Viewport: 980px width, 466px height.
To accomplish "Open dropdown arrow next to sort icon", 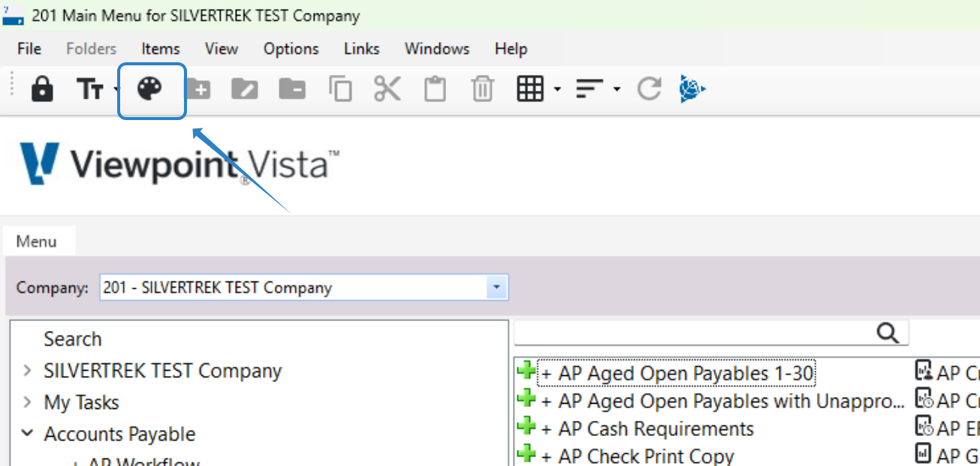I will [x=617, y=90].
